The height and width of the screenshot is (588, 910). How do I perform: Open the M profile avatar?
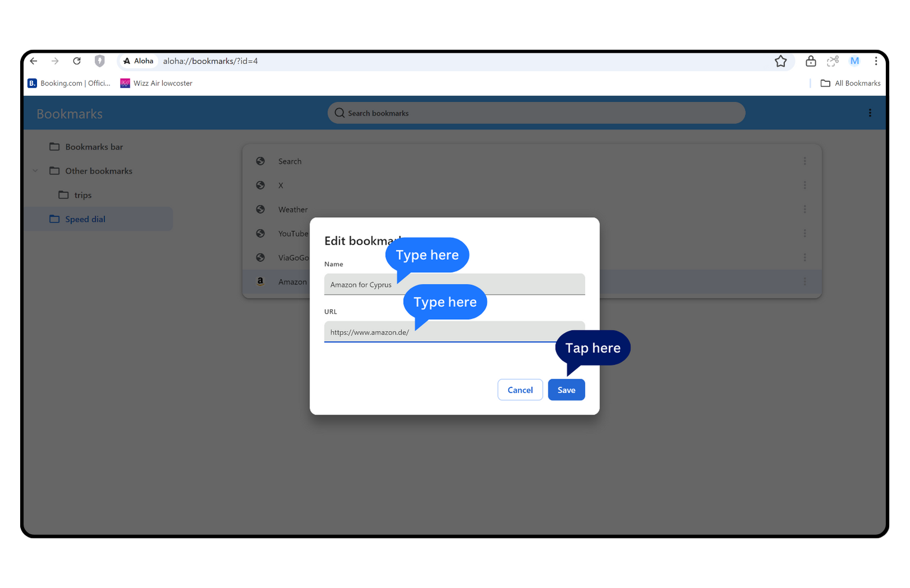pyautogui.click(x=854, y=61)
